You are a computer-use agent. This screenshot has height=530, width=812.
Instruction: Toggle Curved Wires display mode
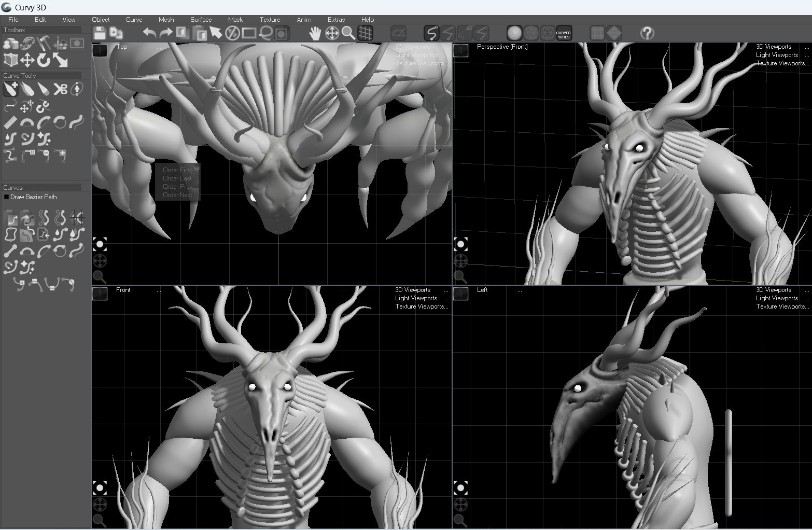pos(564,33)
